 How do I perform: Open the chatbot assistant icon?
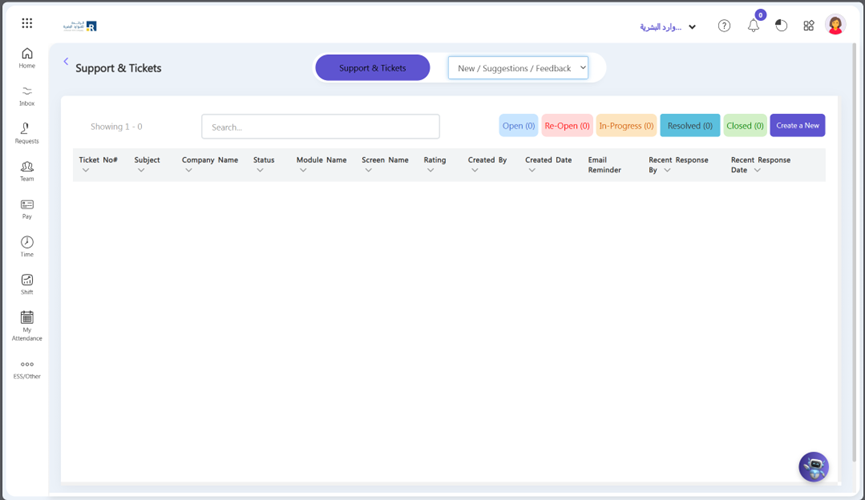(813, 467)
